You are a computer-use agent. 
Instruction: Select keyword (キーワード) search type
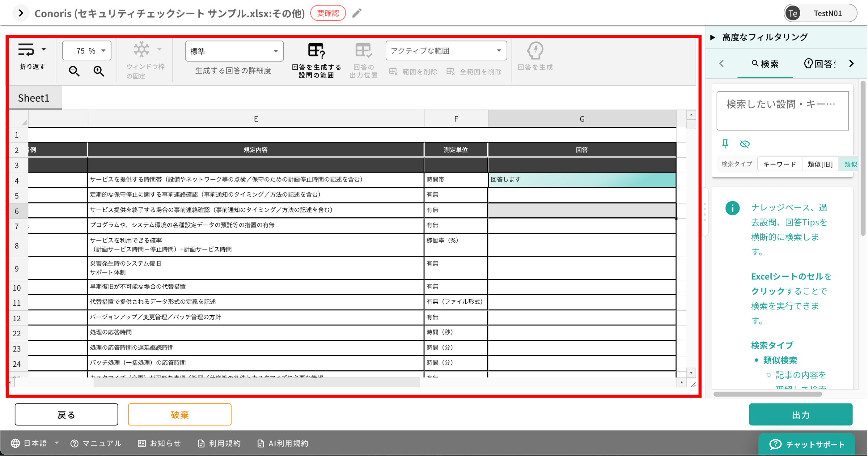click(x=779, y=164)
